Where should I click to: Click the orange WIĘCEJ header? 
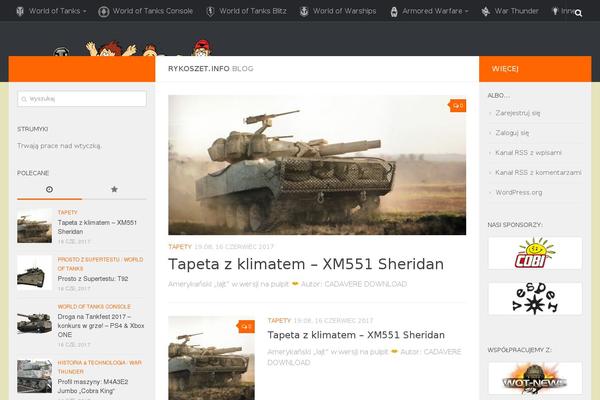(505, 69)
